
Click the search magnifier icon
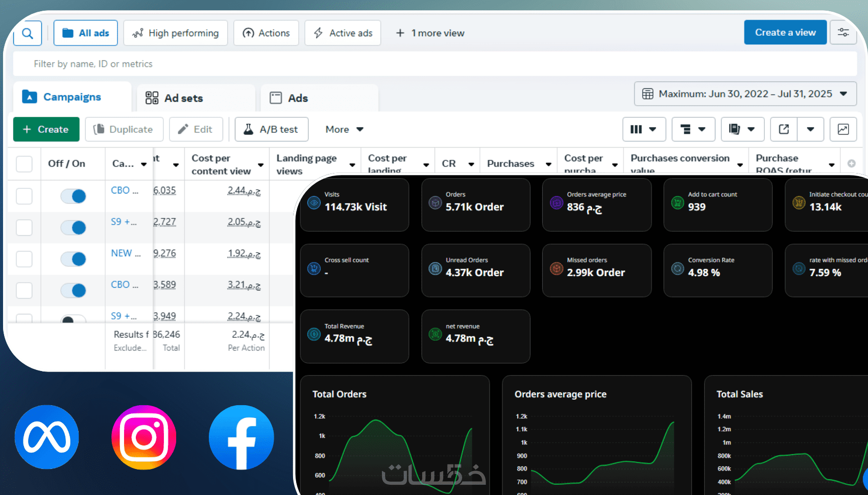[x=28, y=33]
